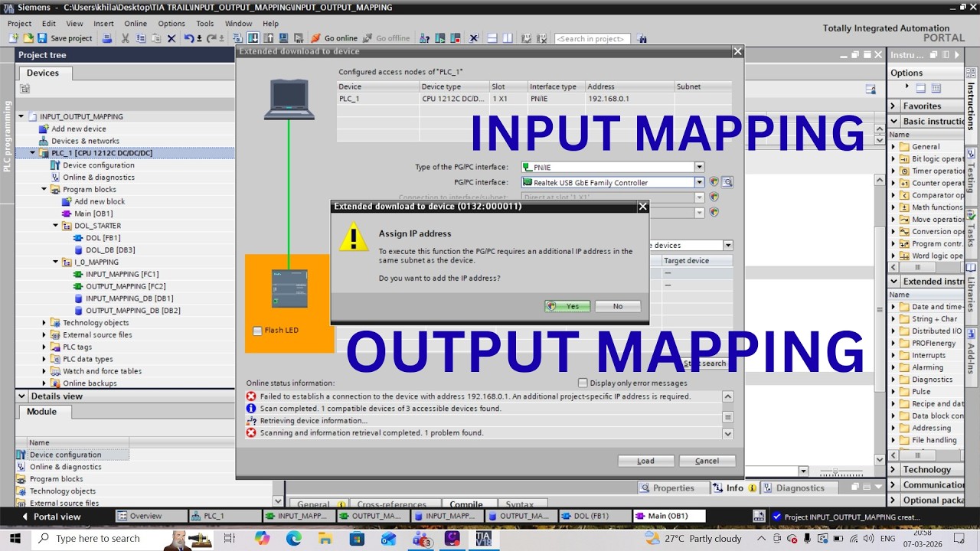This screenshot has height=551, width=980.
Task: Expand the Technology objects tree node
Action: [x=44, y=323]
